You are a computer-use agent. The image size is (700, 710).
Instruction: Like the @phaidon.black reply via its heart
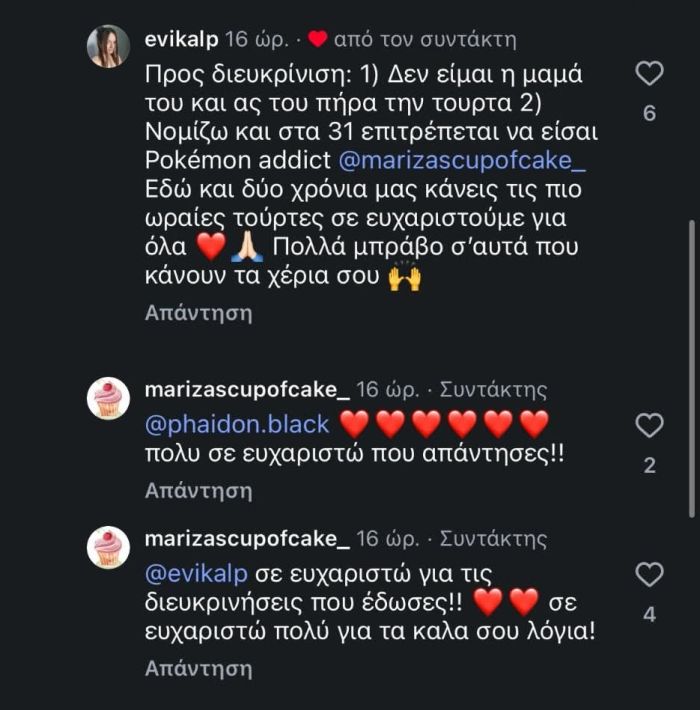click(x=649, y=426)
